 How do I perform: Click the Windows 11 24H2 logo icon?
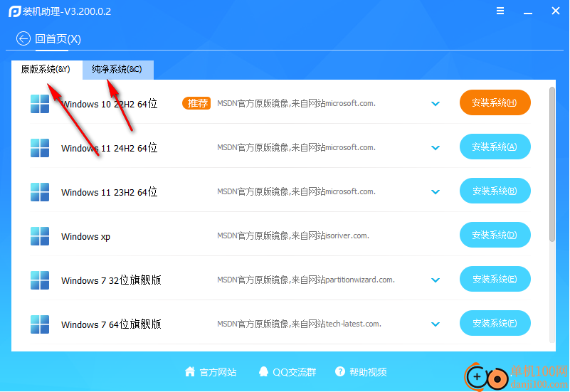[x=40, y=148]
